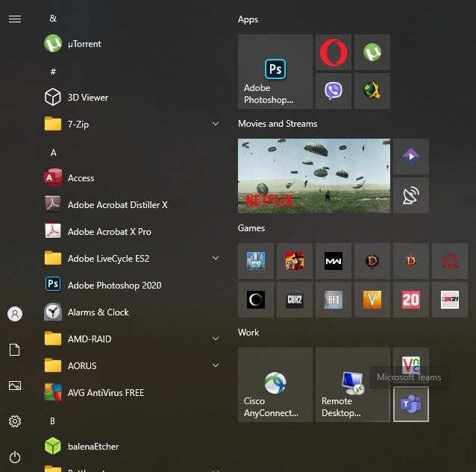The width and height of the screenshot is (476, 472).
Task: Open the AORUS folder entry
Action: point(134,366)
